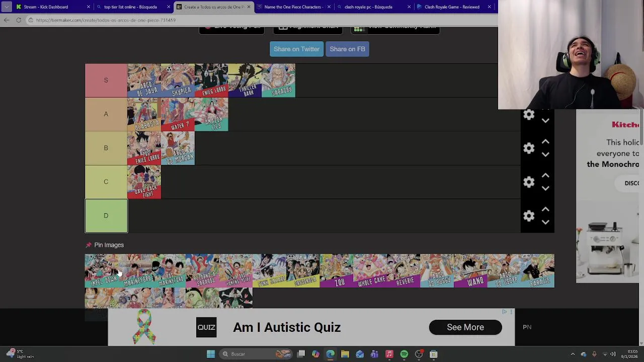Viewport: 644px width, 362px height.
Task: Move tier D row down
Action: (x=545, y=222)
